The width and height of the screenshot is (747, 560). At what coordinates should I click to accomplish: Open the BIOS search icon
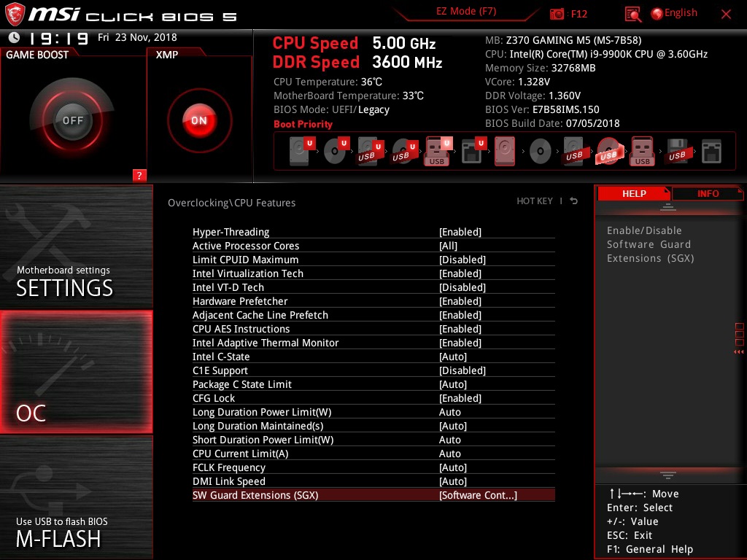point(632,15)
